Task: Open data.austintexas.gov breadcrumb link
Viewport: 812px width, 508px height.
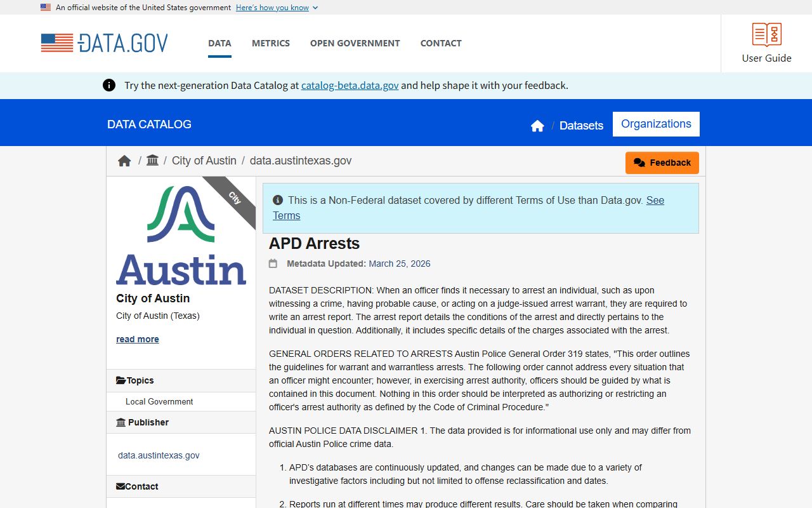Action: [301, 161]
